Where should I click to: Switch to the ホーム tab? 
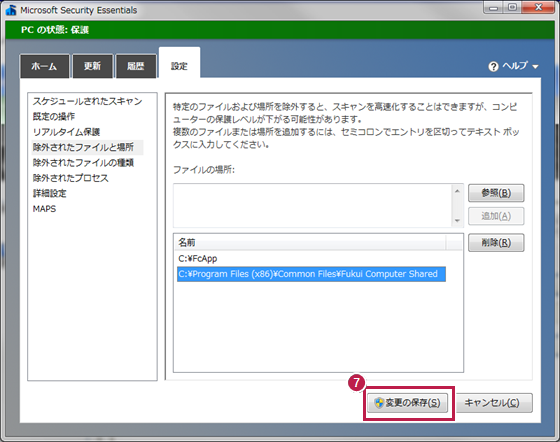tap(45, 66)
